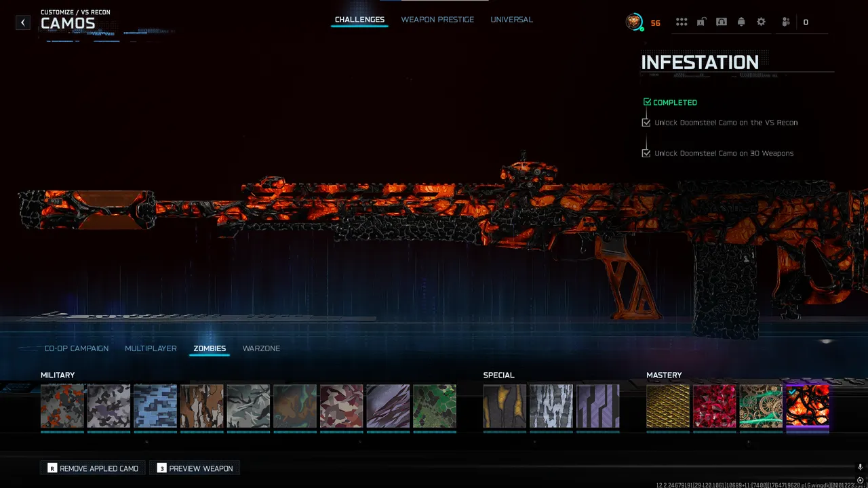Open the player profile emblem
The image size is (868, 488).
pos(633,22)
